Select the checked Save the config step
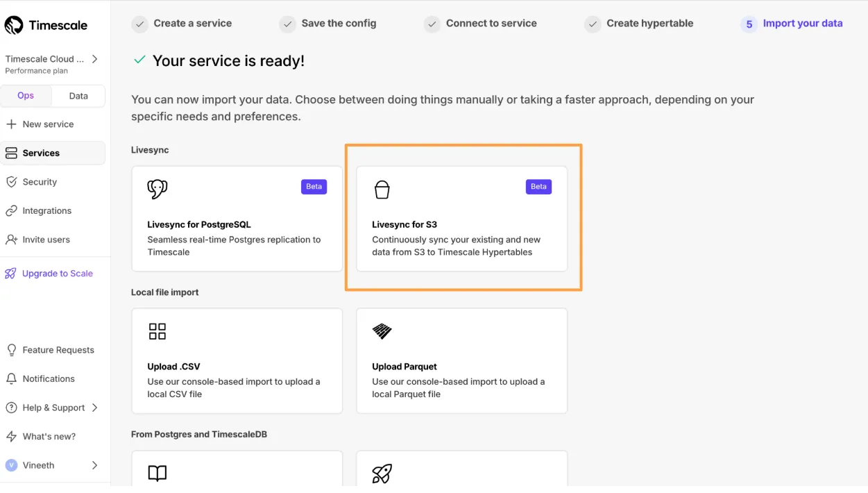Image resolution: width=868 pixels, height=493 pixels. 328,24
